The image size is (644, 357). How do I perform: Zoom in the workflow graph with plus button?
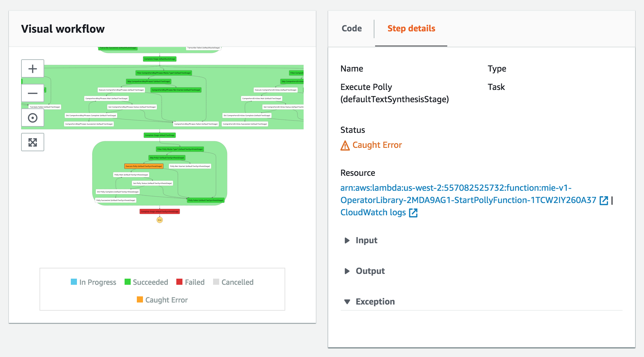[x=33, y=69]
